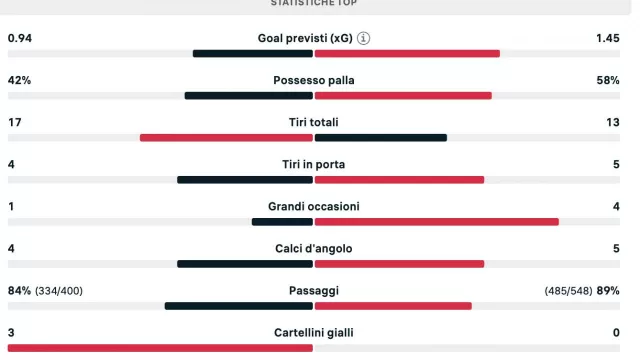Click the 0.94 xG value
Image resolution: width=640 pixels, height=360 pixels.
[x=20, y=38]
